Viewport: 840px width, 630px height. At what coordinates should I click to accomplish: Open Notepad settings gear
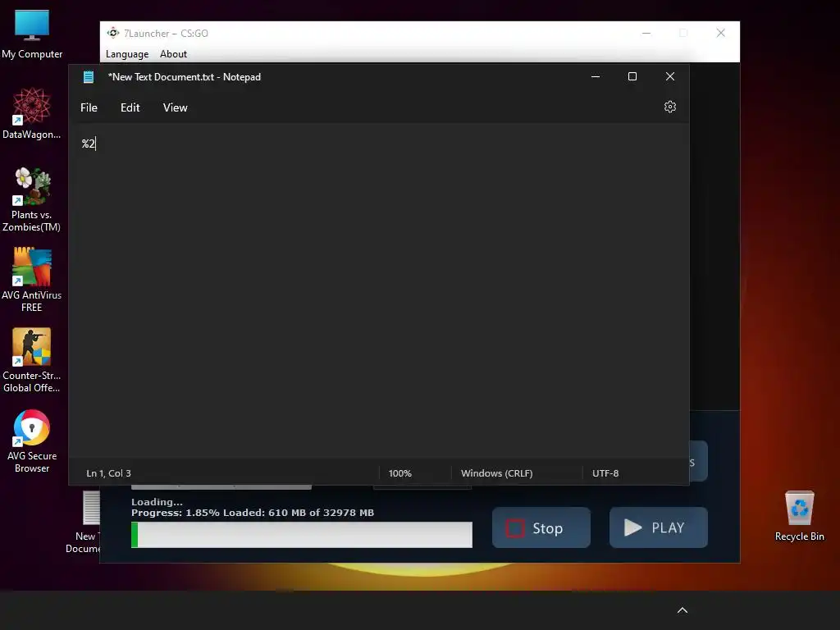[x=669, y=107]
